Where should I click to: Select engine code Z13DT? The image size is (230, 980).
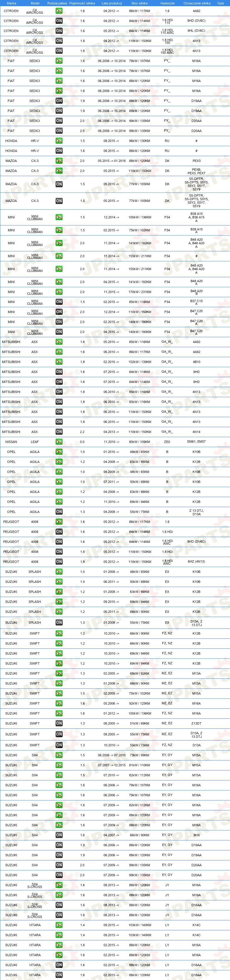(x=196, y=724)
